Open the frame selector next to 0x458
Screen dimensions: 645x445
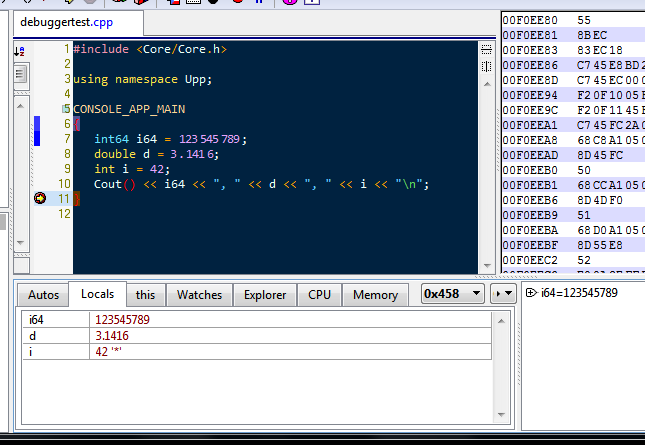505,294
